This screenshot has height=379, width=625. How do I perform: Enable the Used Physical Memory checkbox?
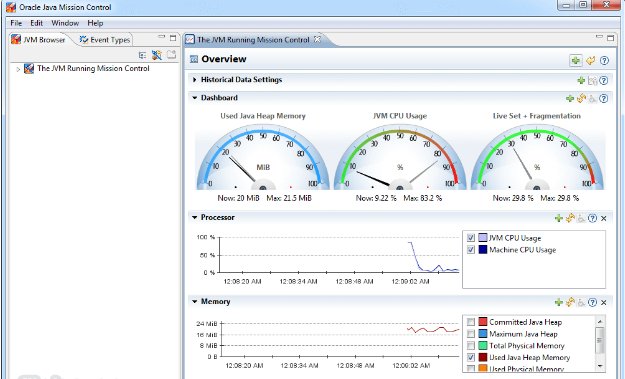click(x=471, y=369)
